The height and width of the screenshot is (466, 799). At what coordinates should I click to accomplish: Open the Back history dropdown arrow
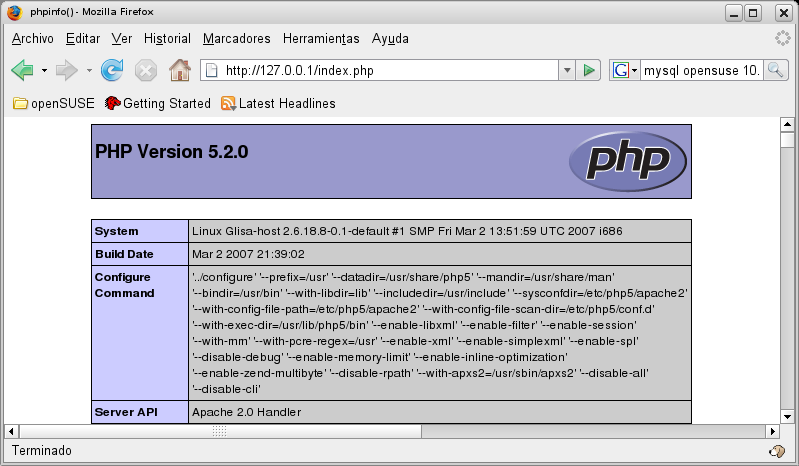coord(44,70)
